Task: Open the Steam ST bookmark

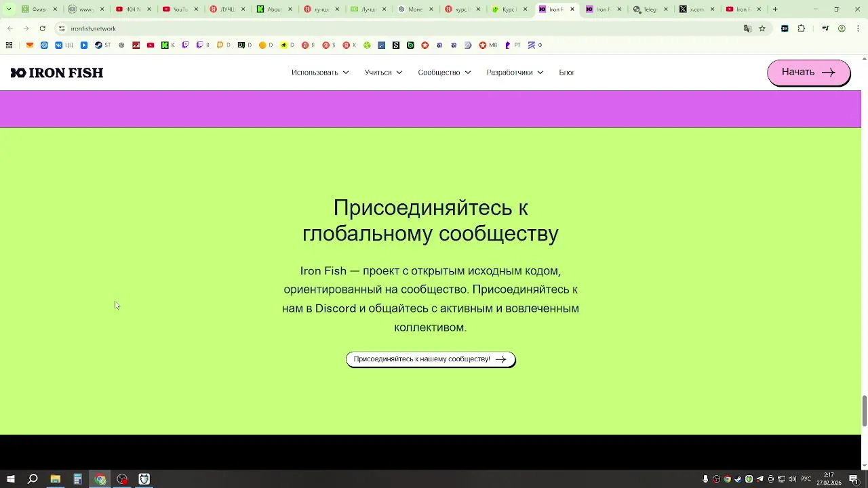Action: pyautogui.click(x=102, y=45)
